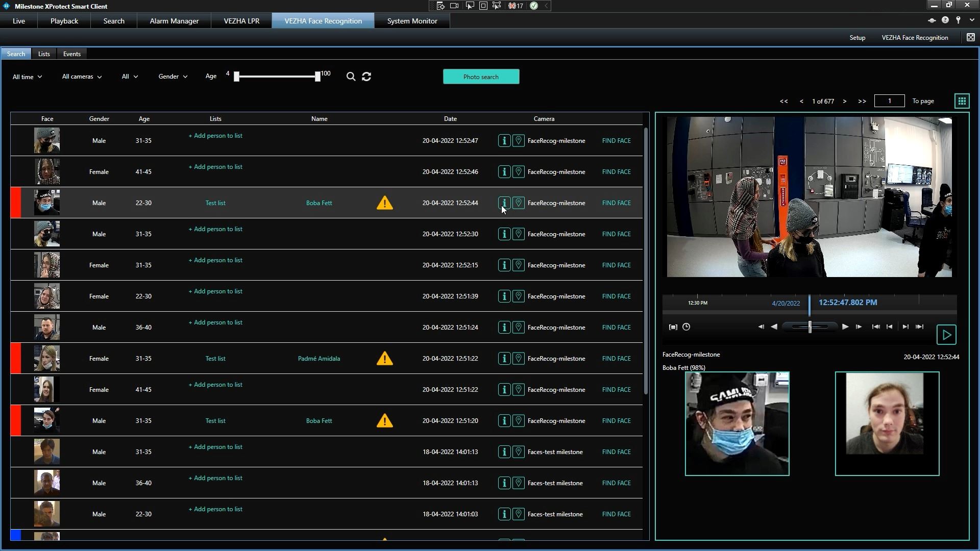The height and width of the screenshot is (551, 980).
Task: Open info for the 18-04-2022 14:01:03 row
Action: [504, 514]
